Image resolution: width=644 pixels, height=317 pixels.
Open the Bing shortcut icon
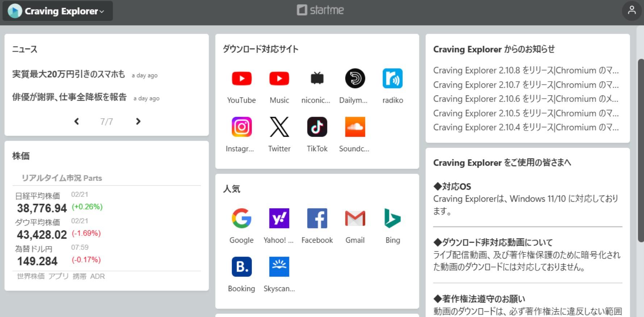[393, 218]
